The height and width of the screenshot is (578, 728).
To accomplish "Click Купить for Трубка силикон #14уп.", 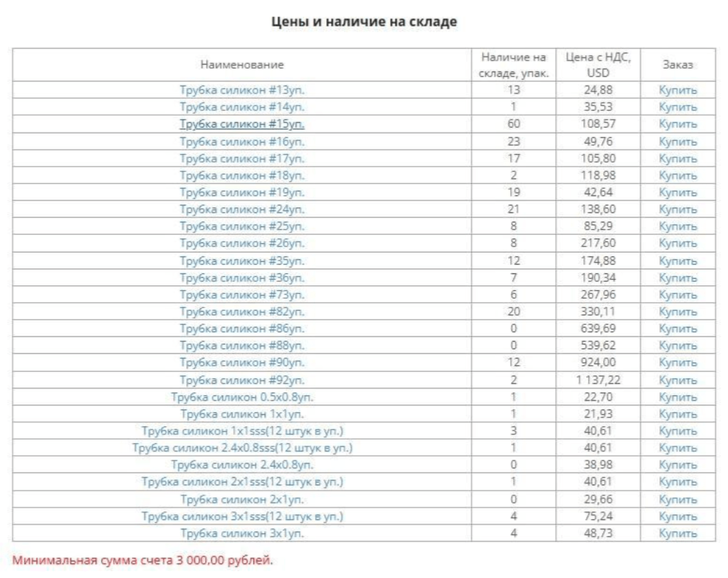I will point(678,107).
